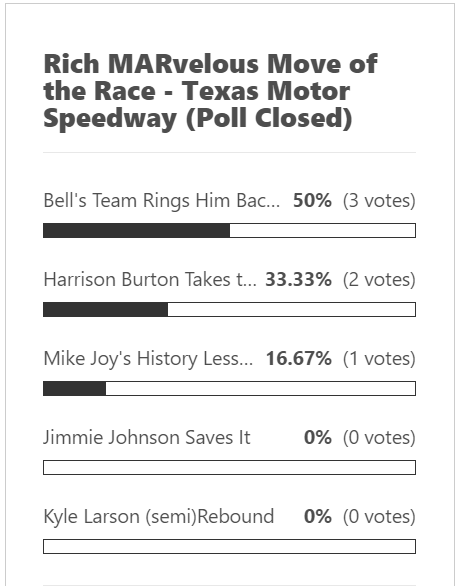Viewport: 459px width, 586px height.
Task: Click the 16.67% percentage label
Action: (x=299, y=358)
